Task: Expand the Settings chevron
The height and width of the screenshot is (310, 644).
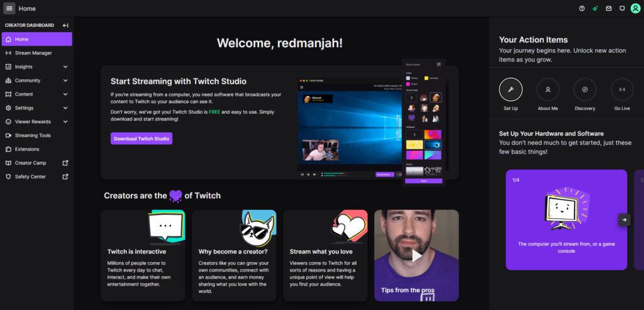Action: [x=65, y=108]
